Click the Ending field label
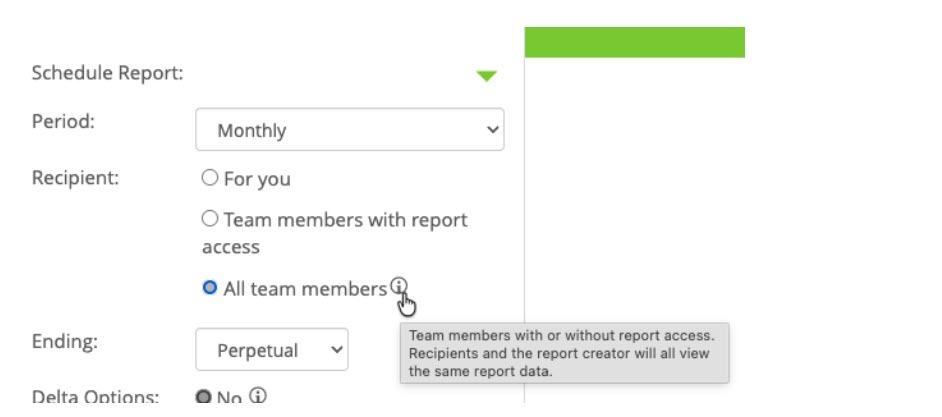This screenshot has width=942, height=417. pyautogui.click(x=64, y=342)
